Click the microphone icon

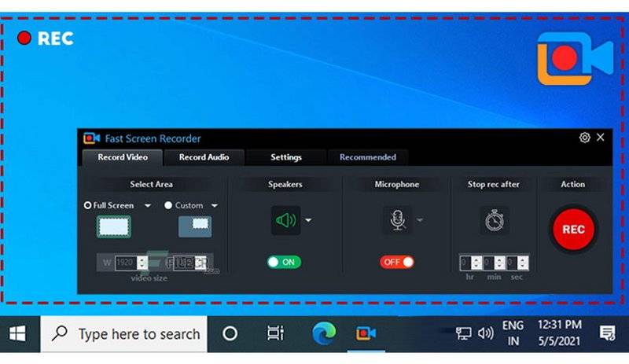[397, 220]
